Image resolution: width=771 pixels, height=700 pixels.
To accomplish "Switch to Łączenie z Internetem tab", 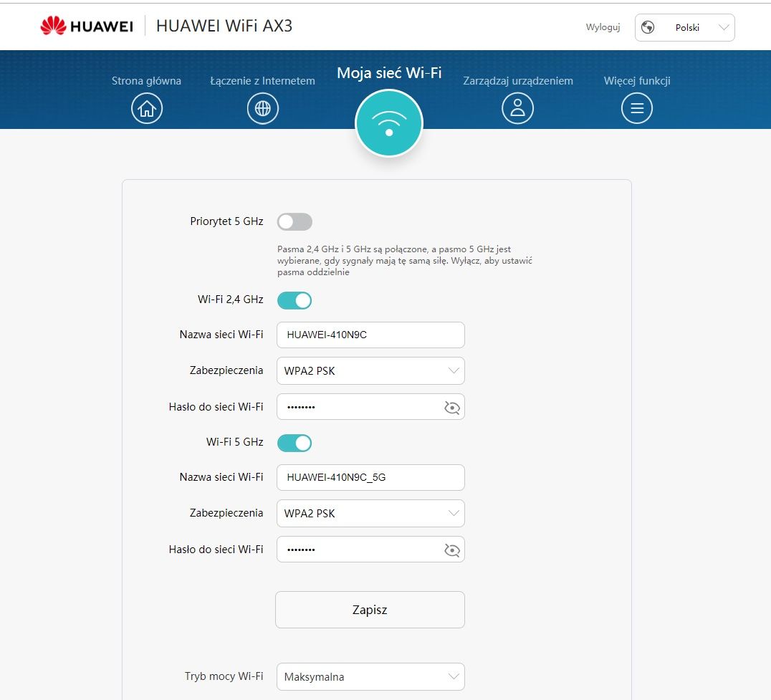I will click(262, 81).
